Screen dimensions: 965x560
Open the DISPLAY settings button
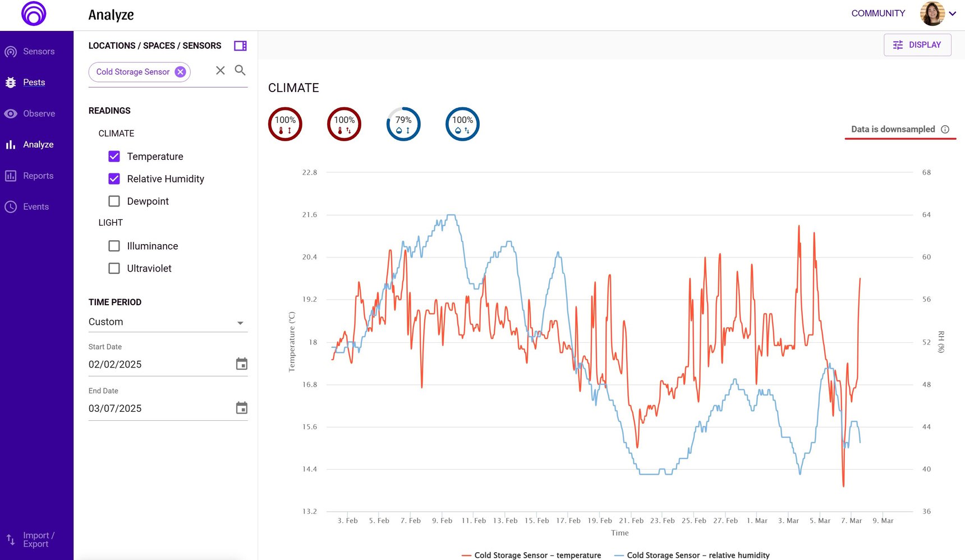point(917,45)
